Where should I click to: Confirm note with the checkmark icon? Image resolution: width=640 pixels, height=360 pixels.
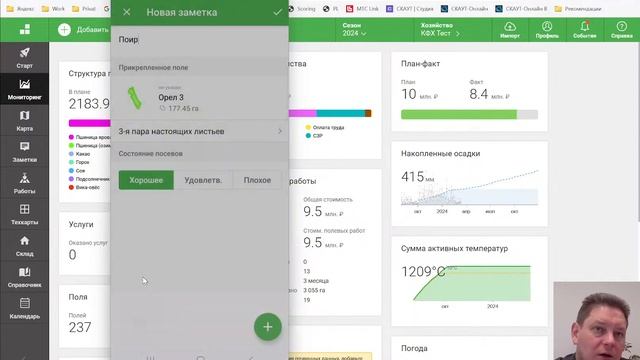[x=278, y=12]
